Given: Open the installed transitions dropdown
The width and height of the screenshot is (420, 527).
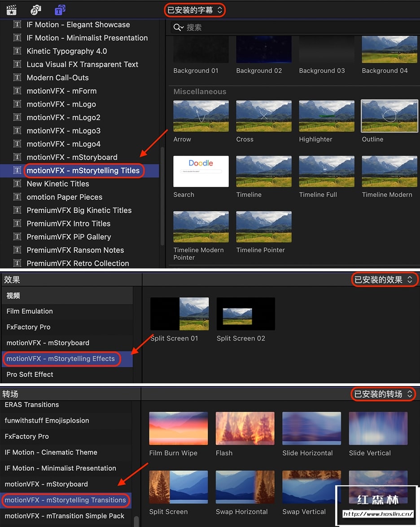Looking at the screenshot, I should pos(383,394).
